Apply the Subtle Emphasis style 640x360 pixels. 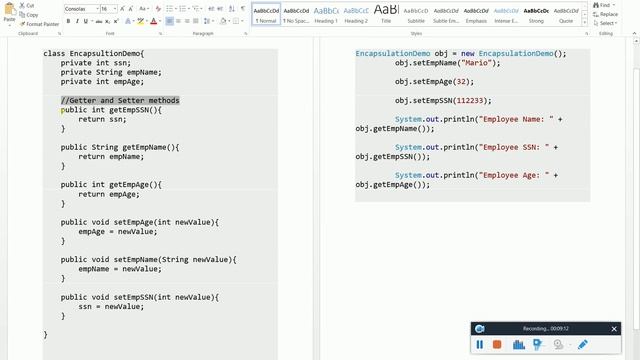[x=446, y=15]
